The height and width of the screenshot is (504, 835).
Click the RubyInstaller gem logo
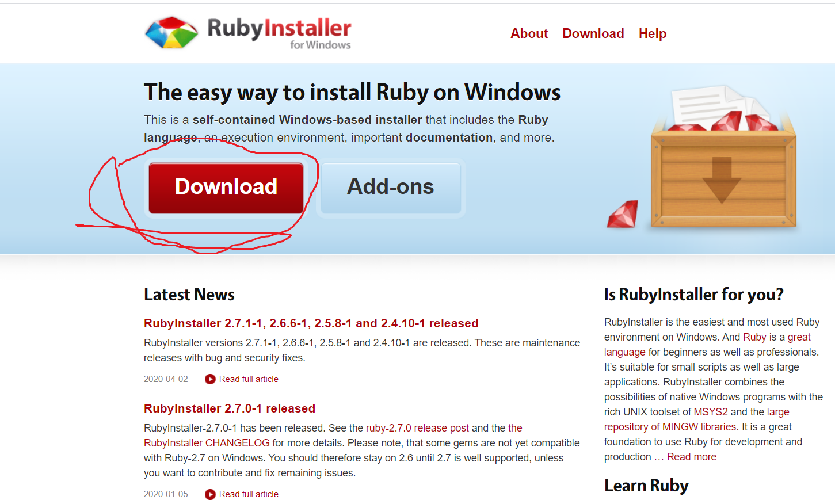click(171, 32)
